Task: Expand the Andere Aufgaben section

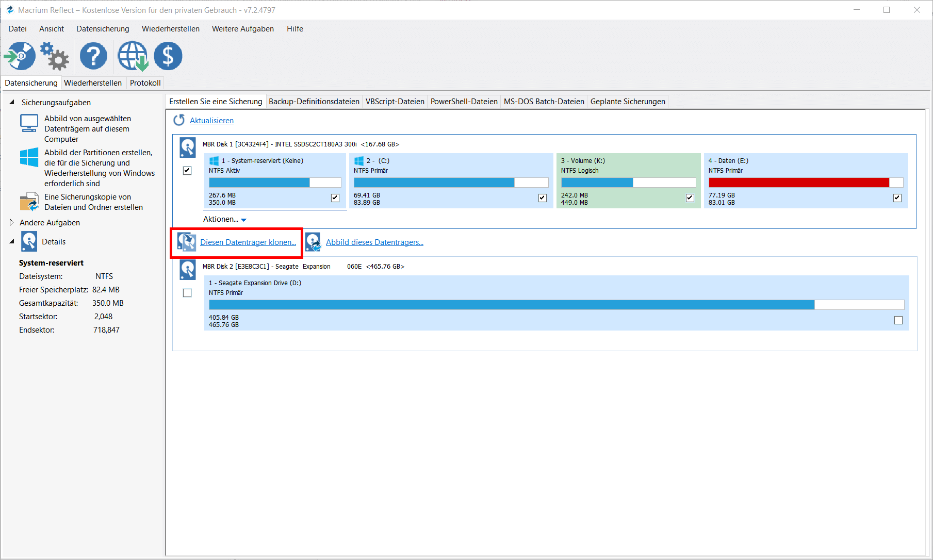Action: 12,222
